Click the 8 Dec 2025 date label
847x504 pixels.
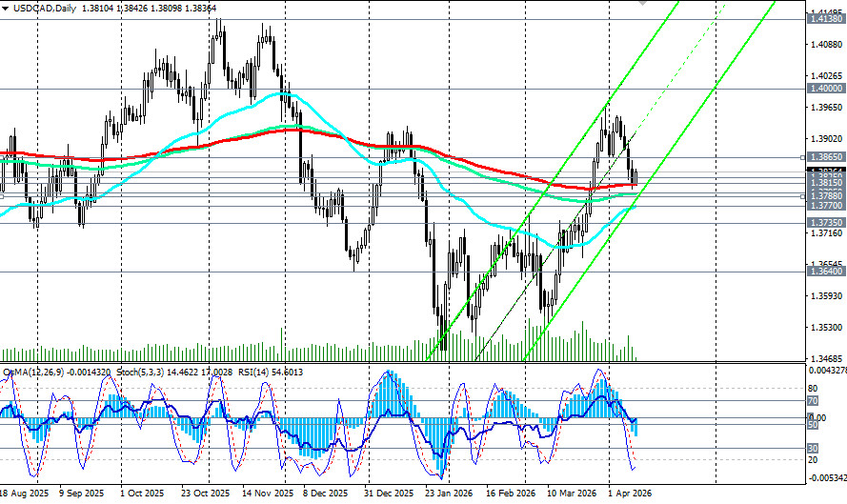pyautogui.click(x=325, y=494)
